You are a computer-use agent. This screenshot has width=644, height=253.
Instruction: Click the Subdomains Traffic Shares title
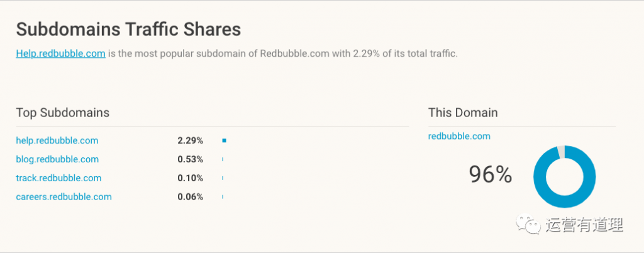point(128,30)
